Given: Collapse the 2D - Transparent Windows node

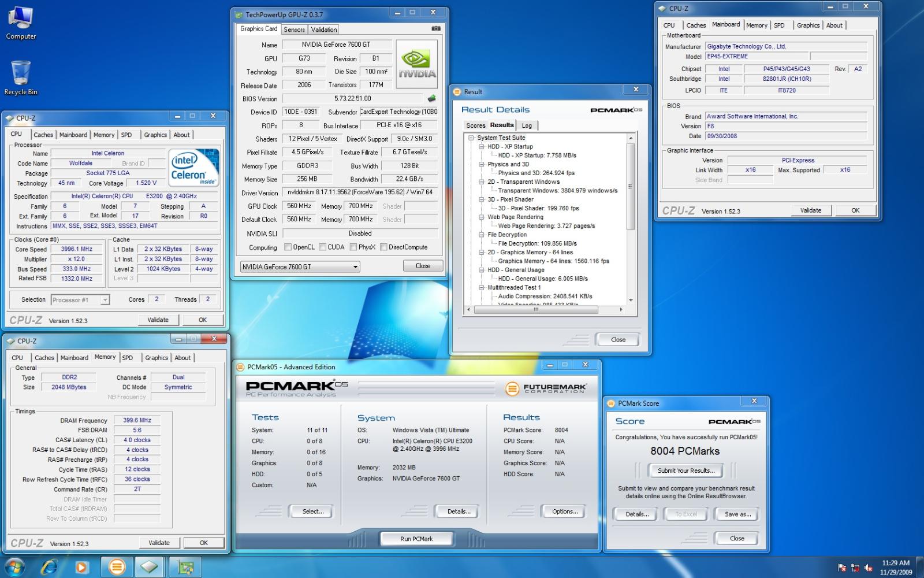Looking at the screenshot, I should click(x=482, y=181).
